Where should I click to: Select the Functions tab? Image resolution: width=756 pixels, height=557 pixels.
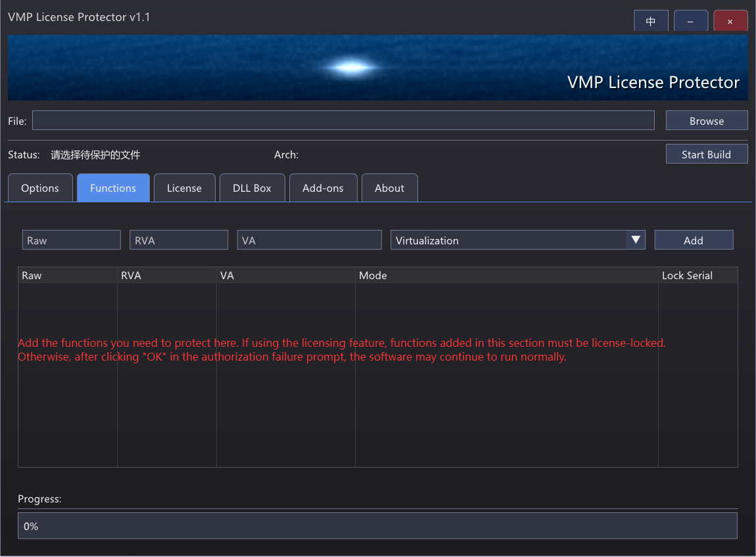pyautogui.click(x=113, y=188)
